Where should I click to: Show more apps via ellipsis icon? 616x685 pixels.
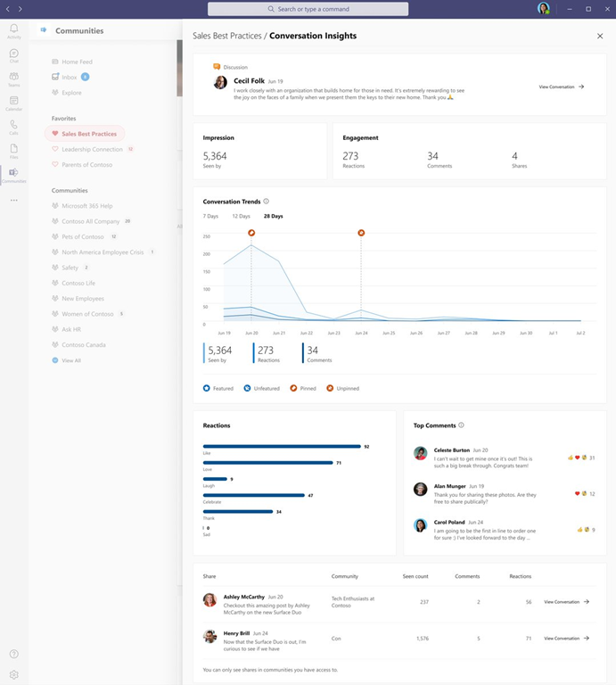13,200
